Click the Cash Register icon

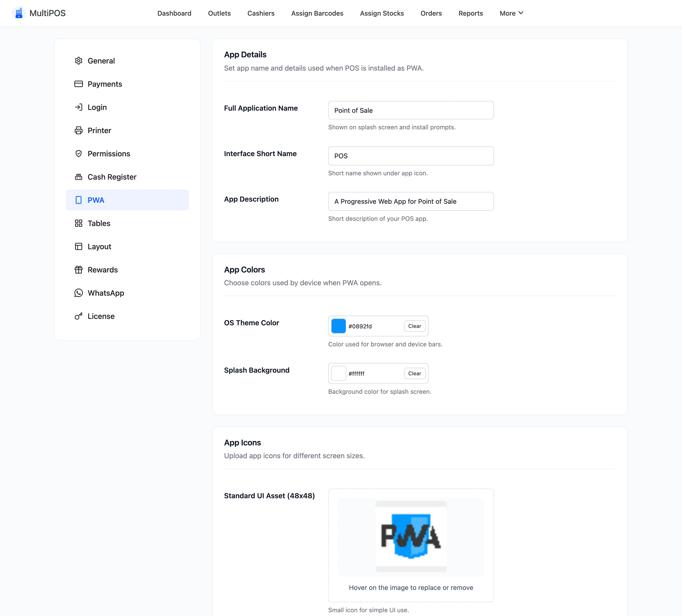point(78,177)
